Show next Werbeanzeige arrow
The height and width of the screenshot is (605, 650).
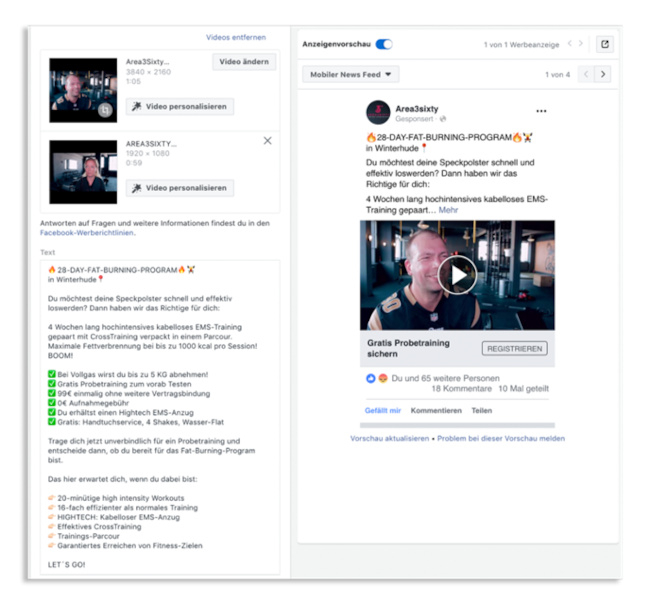point(581,43)
